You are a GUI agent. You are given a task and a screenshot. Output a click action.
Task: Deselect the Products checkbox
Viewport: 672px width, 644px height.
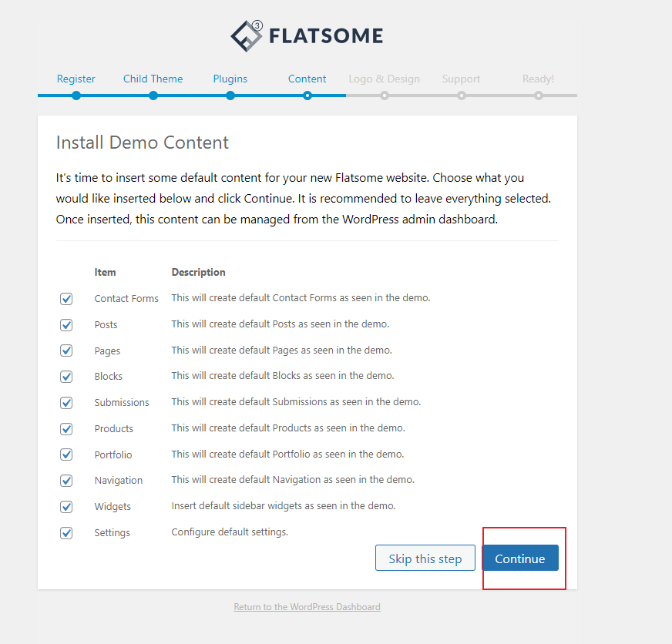(x=66, y=429)
